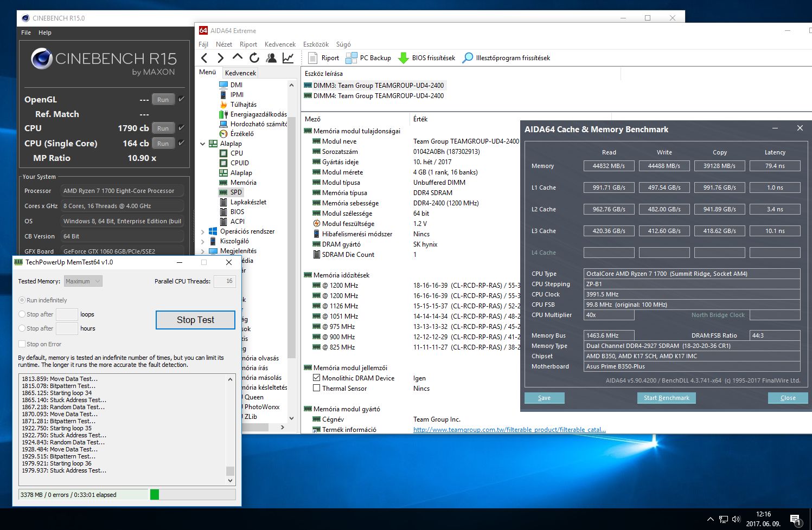The image size is (812, 530).
Task: Select Energiagazdálkodás tree item
Action: coord(253,114)
